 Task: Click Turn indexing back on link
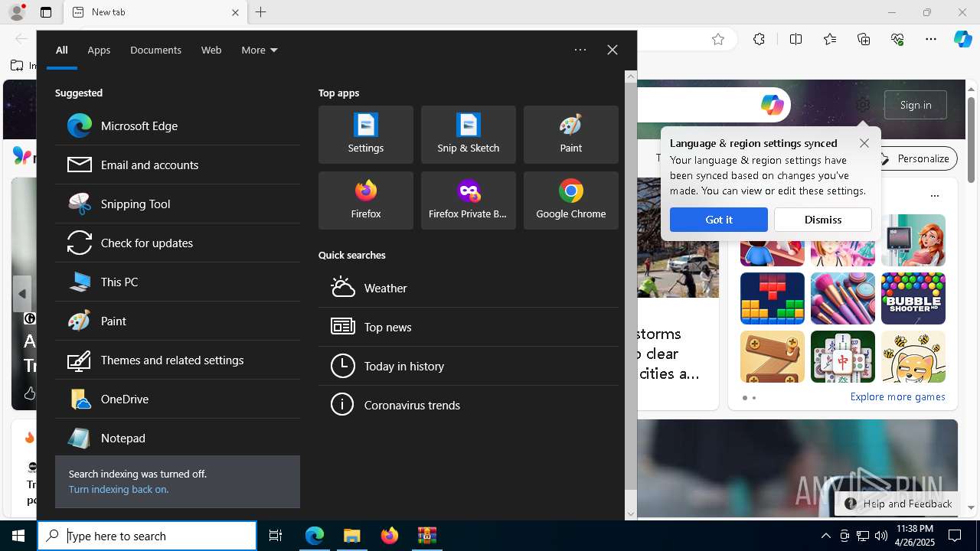click(x=119, y=489)
